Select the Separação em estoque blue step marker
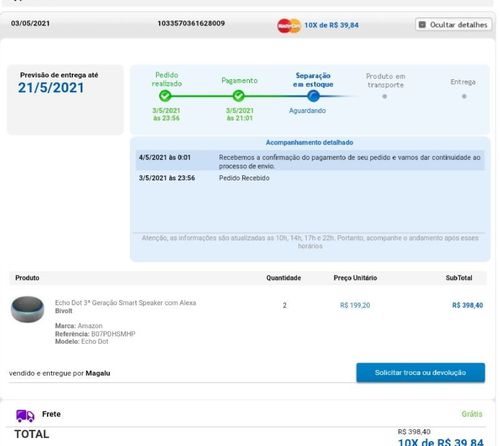The height and width of the screenshot is (446, 500). [x=313, y=96]
